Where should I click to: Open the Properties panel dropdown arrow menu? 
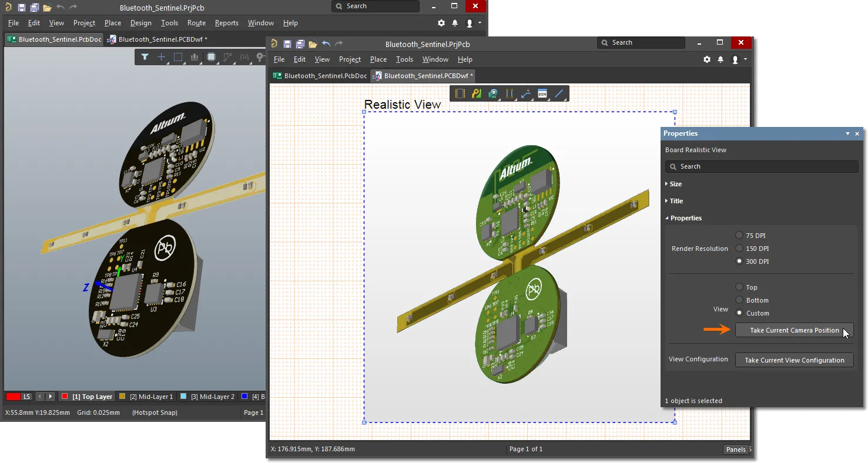[847, 133]
